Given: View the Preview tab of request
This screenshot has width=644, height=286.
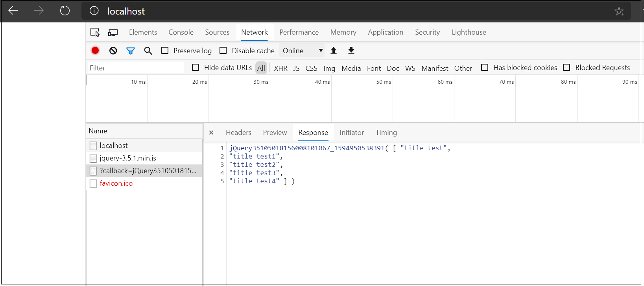Looking at the screenshot, I should coord(275,133).
